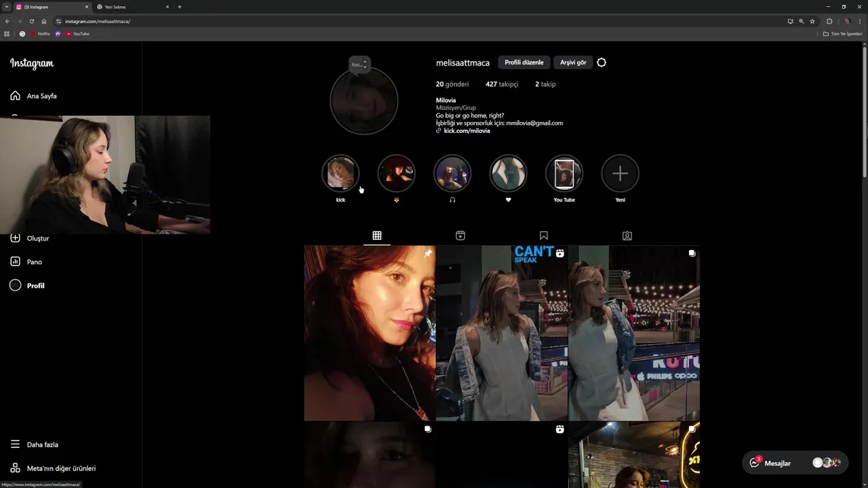This screenshot has width=868, height=488.
Task: Open the denim jacket carousel post
Action: pyautogui.click(x=634, y=333)
